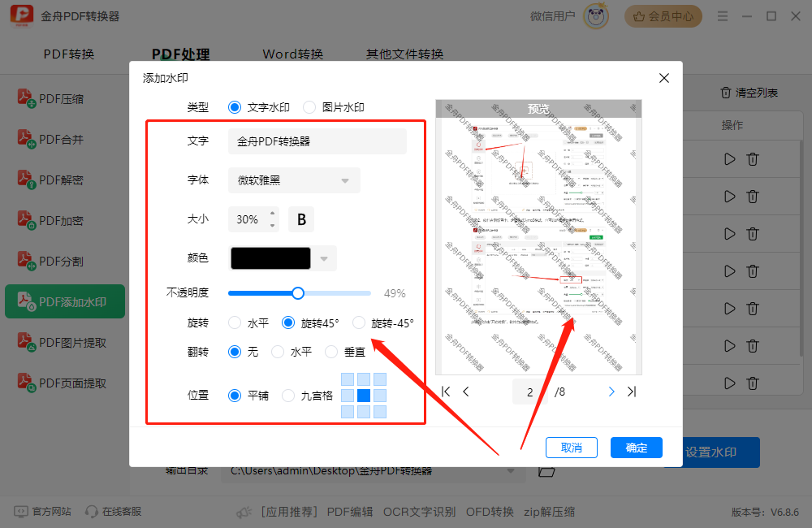The width and height of the screenshot is (812, 528).
Task: Click the black color swatch
Action: [x=271, y=258]
